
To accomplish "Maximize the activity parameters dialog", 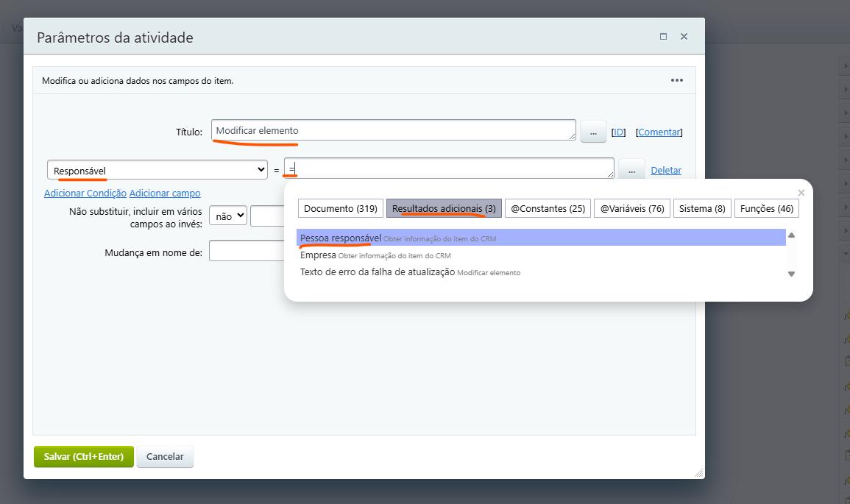I will (x=663, y=36).
